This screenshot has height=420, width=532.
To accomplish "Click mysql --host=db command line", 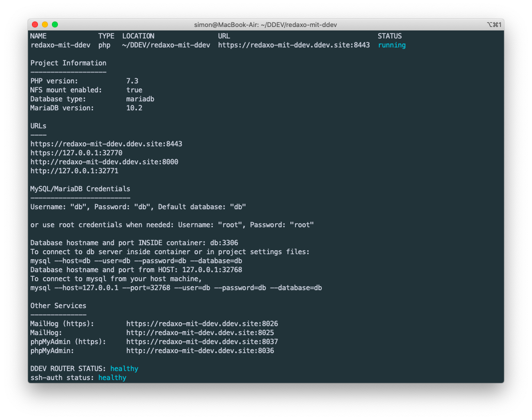I will point(136,261).
